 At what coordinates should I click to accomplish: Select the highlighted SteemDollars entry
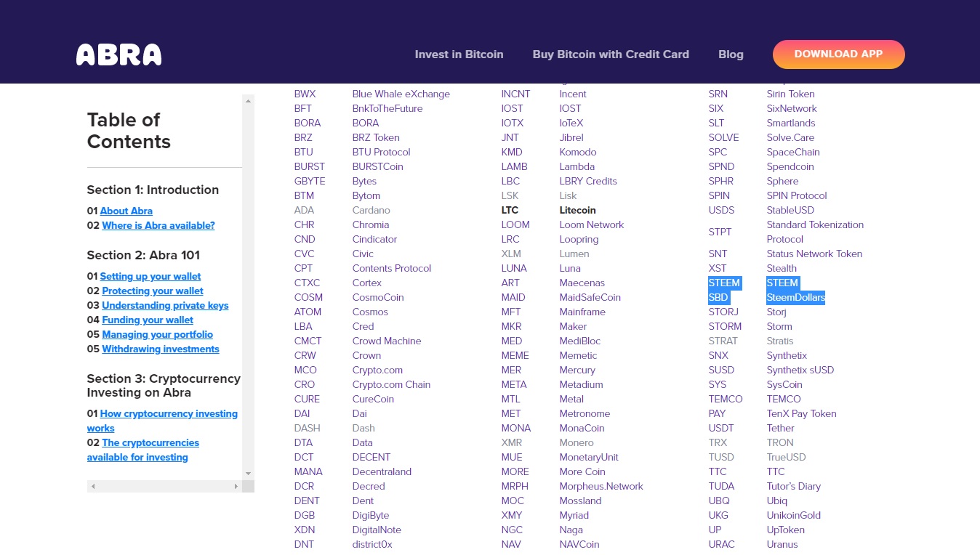[795, 297]
